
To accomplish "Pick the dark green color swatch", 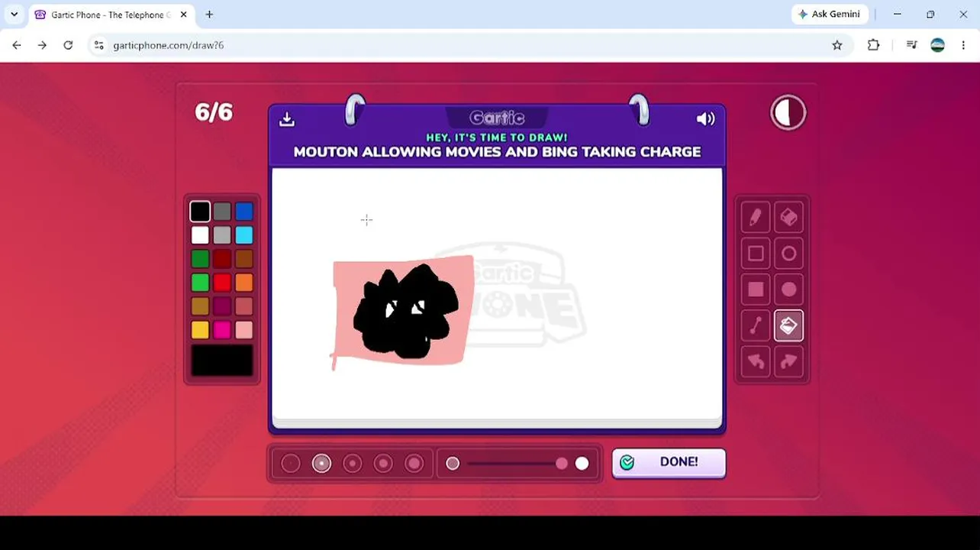I will coord(200,259).
